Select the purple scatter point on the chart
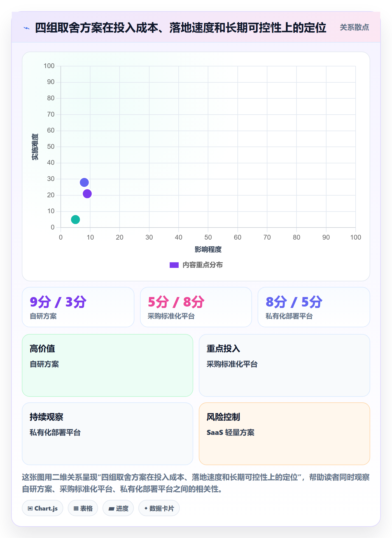 (87, 194)
